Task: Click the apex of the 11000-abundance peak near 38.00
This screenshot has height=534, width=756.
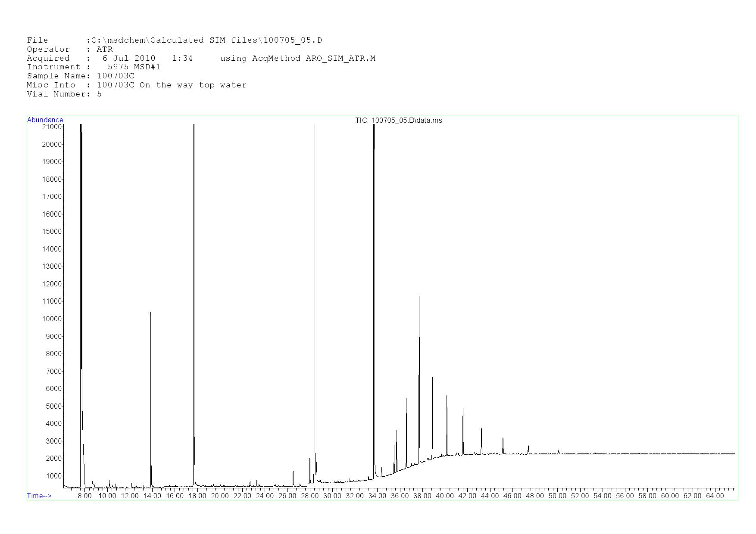Action: coord(419,297)
